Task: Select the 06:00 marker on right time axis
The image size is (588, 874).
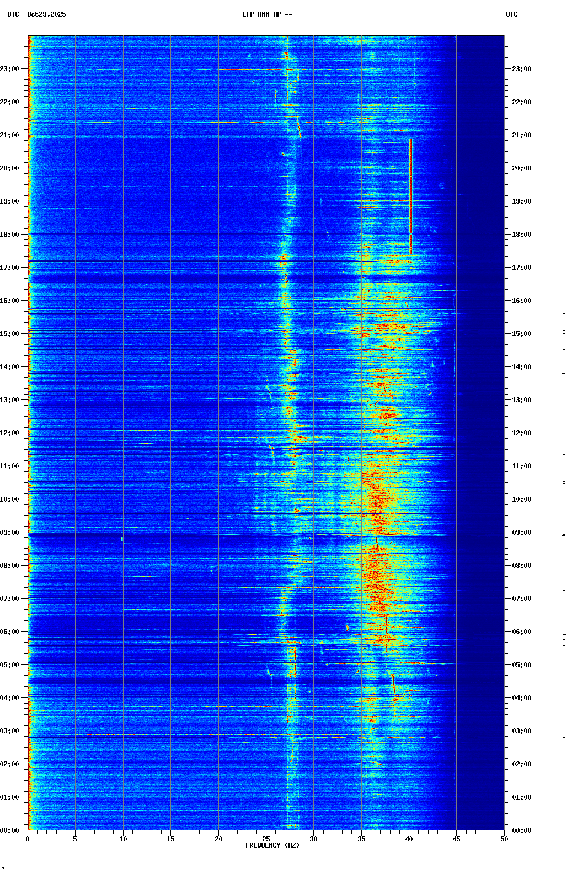Action: [x=521, y=632]
